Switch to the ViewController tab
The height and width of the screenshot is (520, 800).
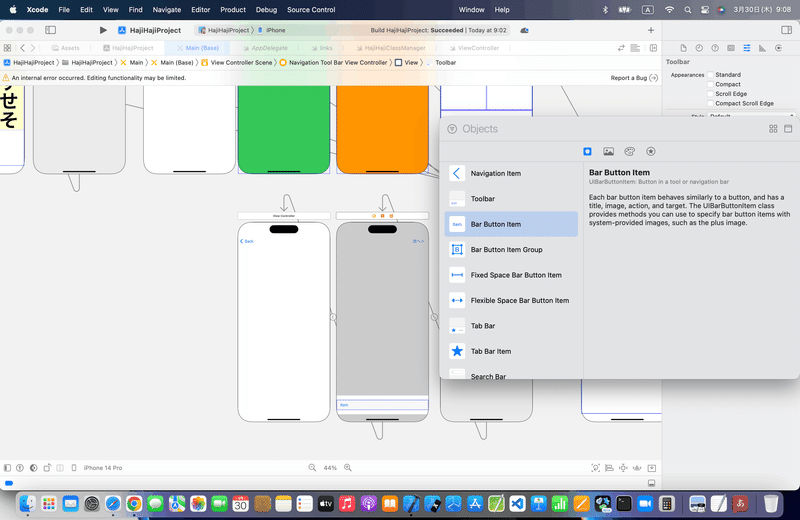click(x=474, y=48)
